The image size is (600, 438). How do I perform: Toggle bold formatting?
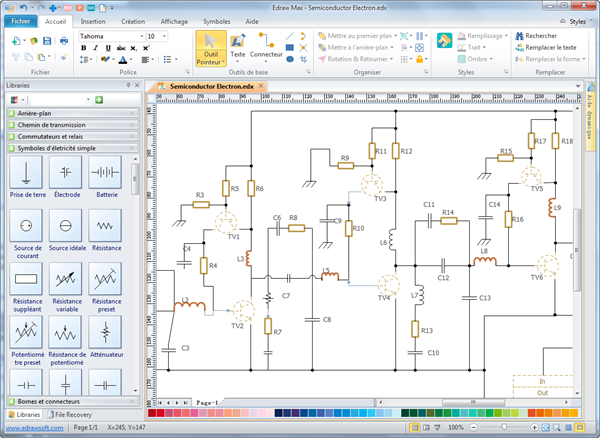click(x=84, y=48)
